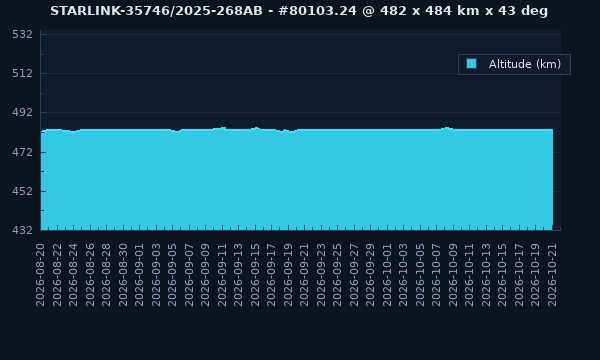The width and height of the screenshot is (600, 360).
Task: Click the x-axis date label 2026-10-09
Action: pos(453,275)
